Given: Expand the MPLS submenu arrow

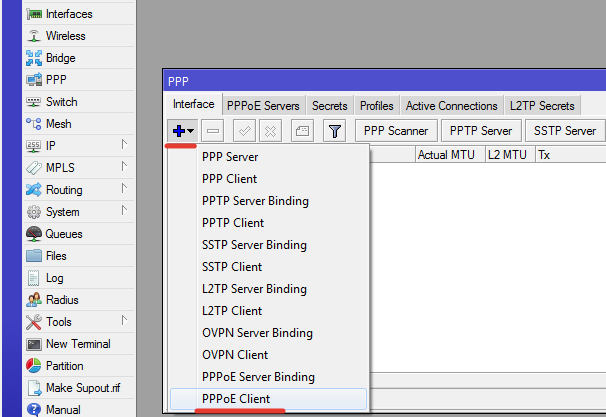Looking at the screenshot, I should tap(124, 167).
